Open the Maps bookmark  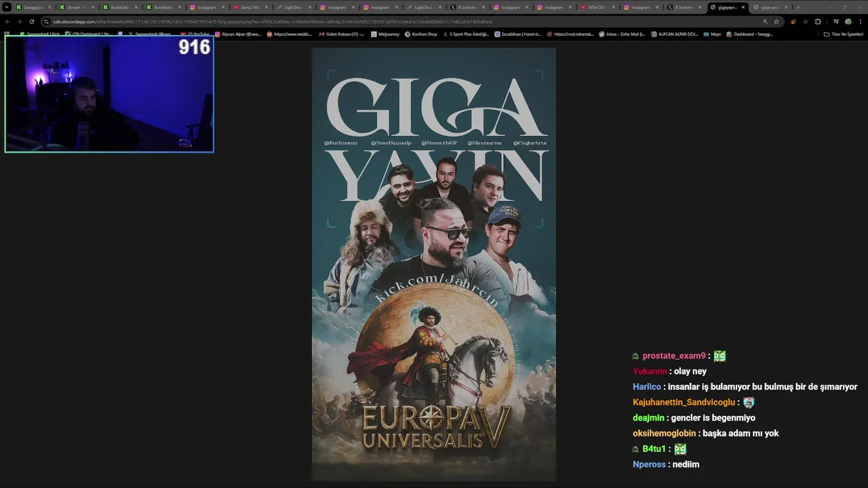(712, 34)
